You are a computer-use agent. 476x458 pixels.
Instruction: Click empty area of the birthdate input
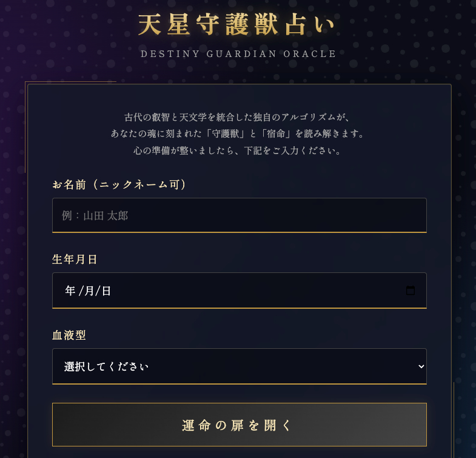pos(255,291)
